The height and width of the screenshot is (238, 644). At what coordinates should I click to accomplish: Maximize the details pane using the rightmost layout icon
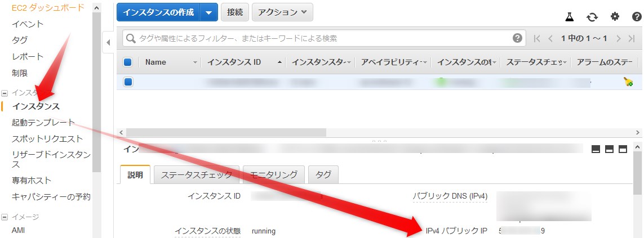pyautogui.click(x=623, y=149)
